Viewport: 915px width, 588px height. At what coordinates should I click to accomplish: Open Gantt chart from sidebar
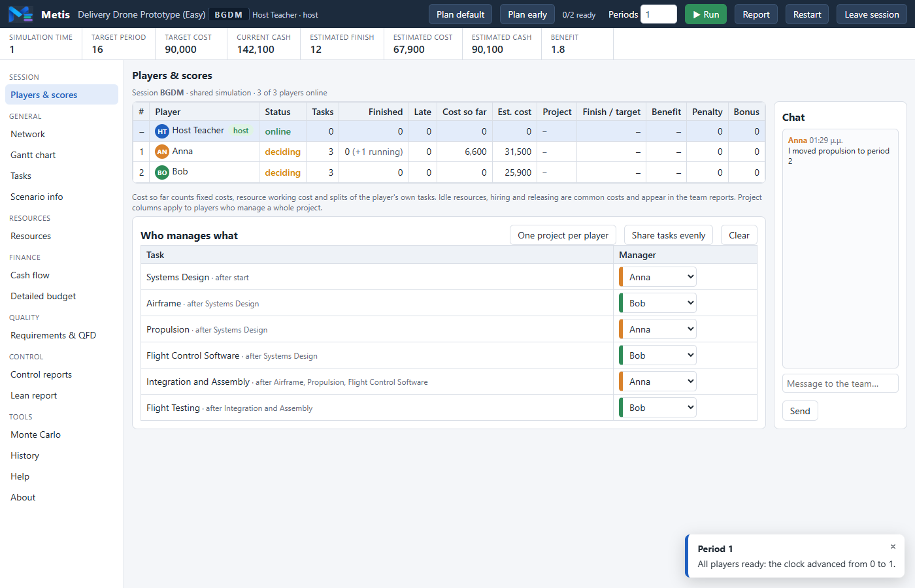pos(33,155)
